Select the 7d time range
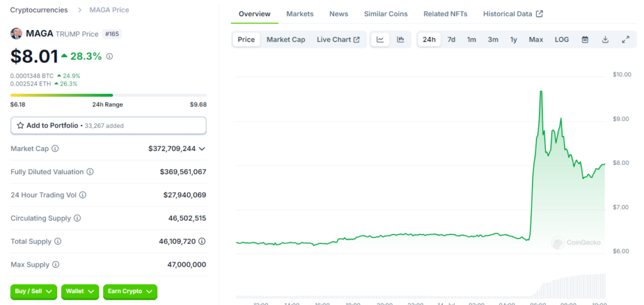The image size is (644, 305). pyautogui.click(x=451, y=40)
